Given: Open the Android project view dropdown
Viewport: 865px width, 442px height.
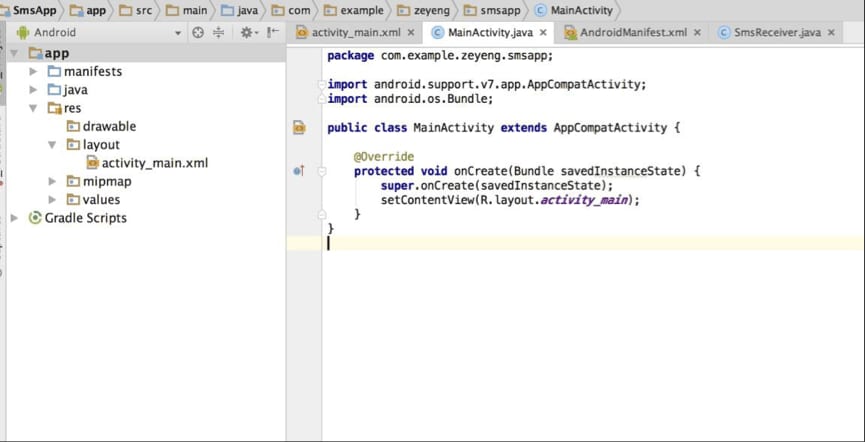Looking at the screenshot, I should [x=178, y=33].
